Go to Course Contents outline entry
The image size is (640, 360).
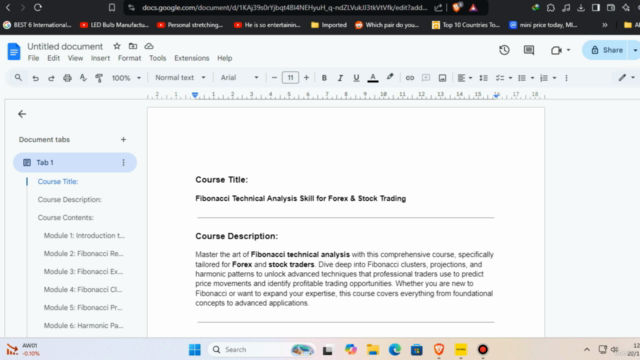click(x=66, y=218)
